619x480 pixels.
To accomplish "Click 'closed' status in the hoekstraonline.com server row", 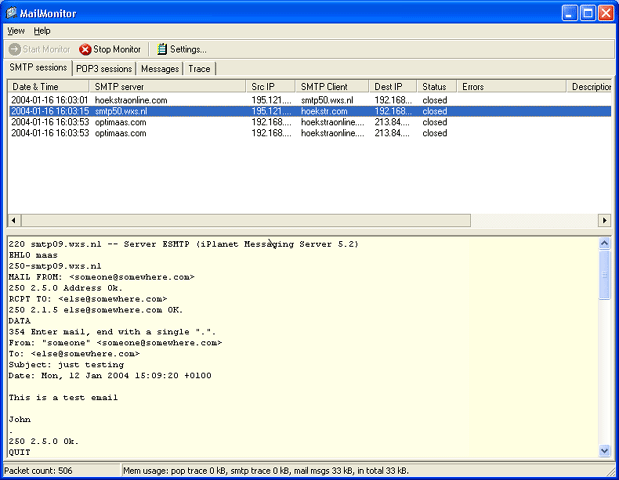I will 435,100.
